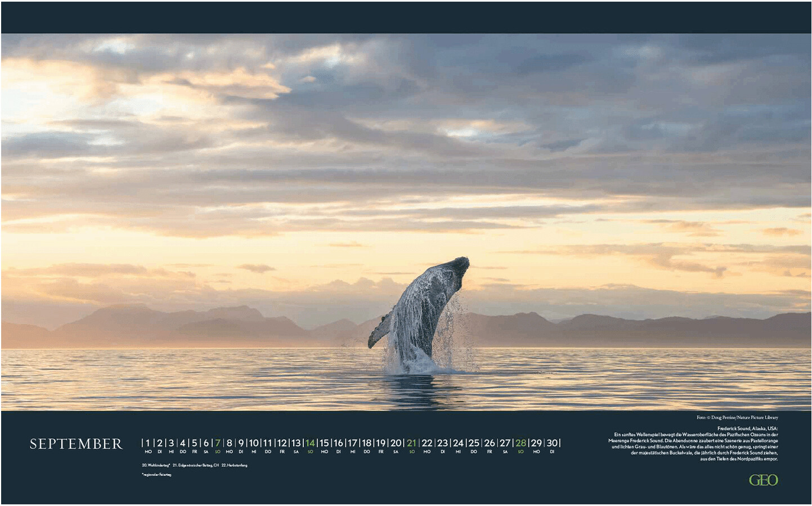Select date 30, the last day

tap(552, 444)
